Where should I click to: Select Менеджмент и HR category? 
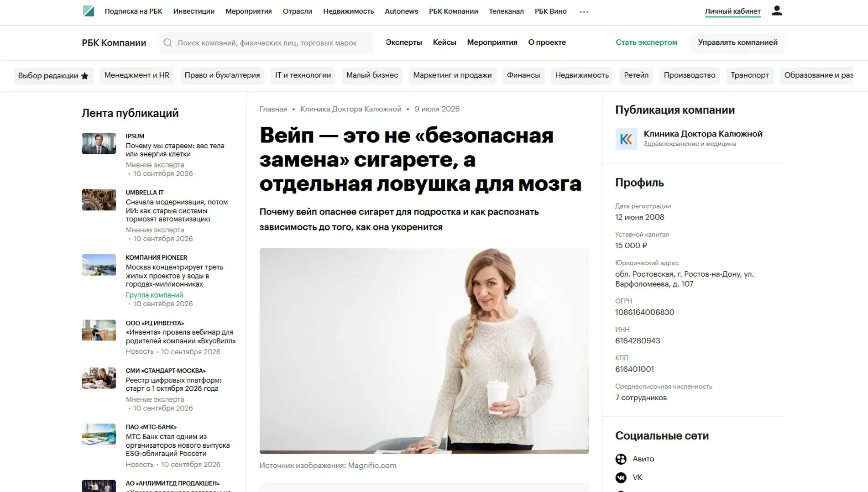pos(136,75)
